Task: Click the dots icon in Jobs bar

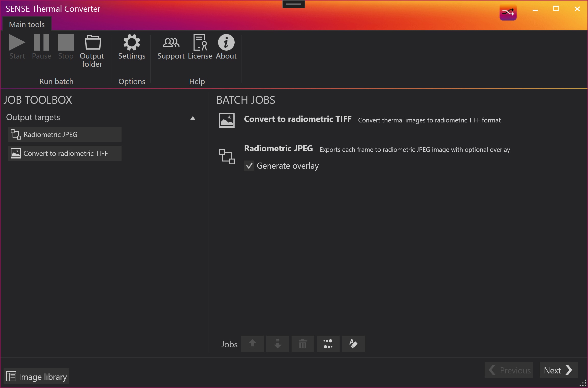Action: tap(328, 344)
